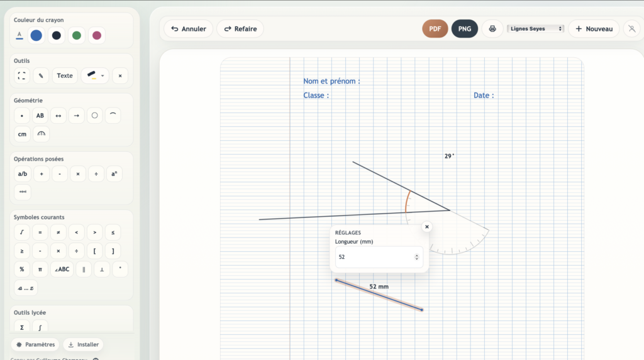The height and width of the screenshot is (360, 644).
Task: Click the Longueur (mm) input field
Action: point(379,257)
